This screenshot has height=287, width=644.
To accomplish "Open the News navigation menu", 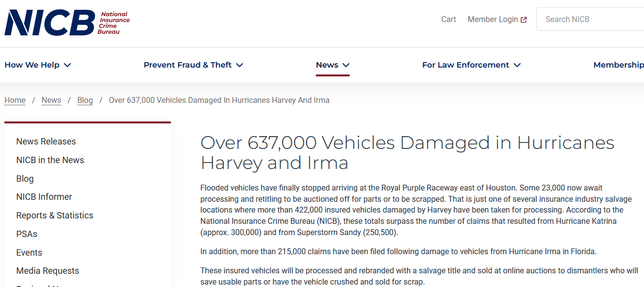I will [333, 65].
